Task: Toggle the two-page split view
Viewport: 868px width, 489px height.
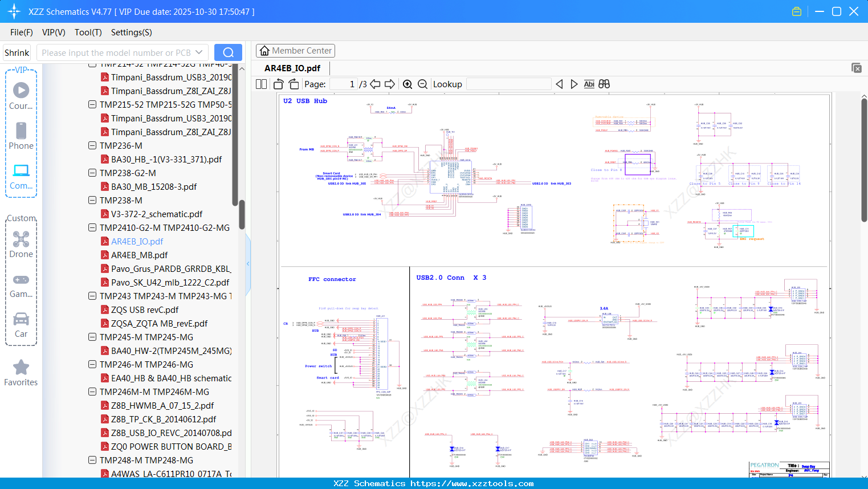Action: point(262,84)
